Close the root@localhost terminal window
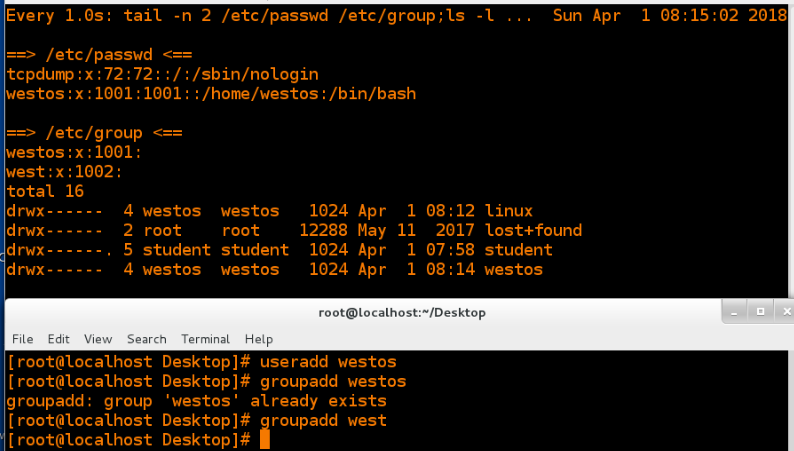Screen dimensions: 794x451 786,312
